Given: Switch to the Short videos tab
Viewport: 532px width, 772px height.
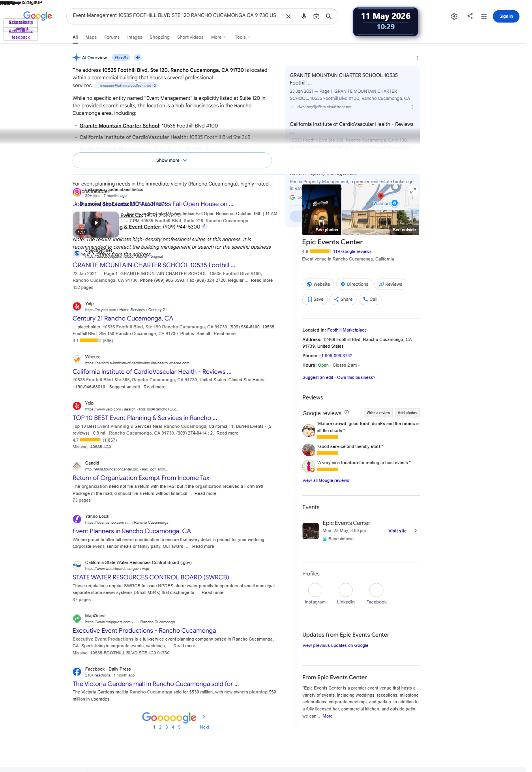Looking at the screenshot, I should pyautogui.click(x=190, y=37).
